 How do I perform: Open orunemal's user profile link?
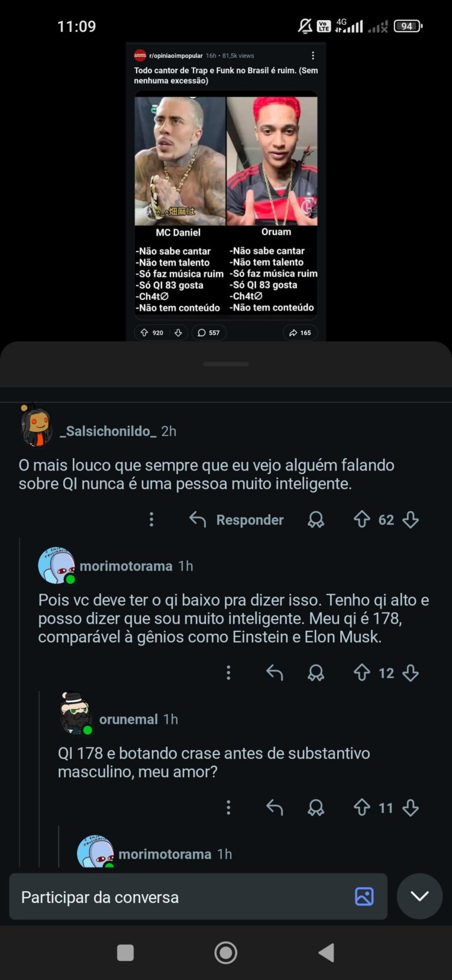point(128,719)
